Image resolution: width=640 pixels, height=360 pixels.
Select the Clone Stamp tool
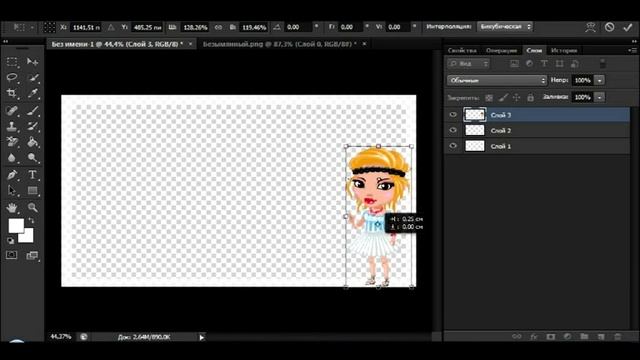tap(12, 126)
